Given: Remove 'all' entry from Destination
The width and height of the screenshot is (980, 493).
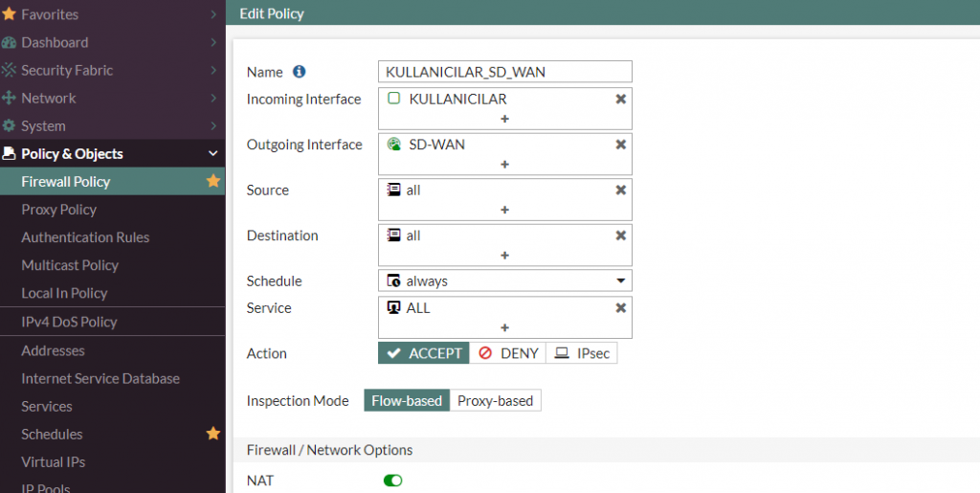Looking at the screenshot, I should pos(620,235).
